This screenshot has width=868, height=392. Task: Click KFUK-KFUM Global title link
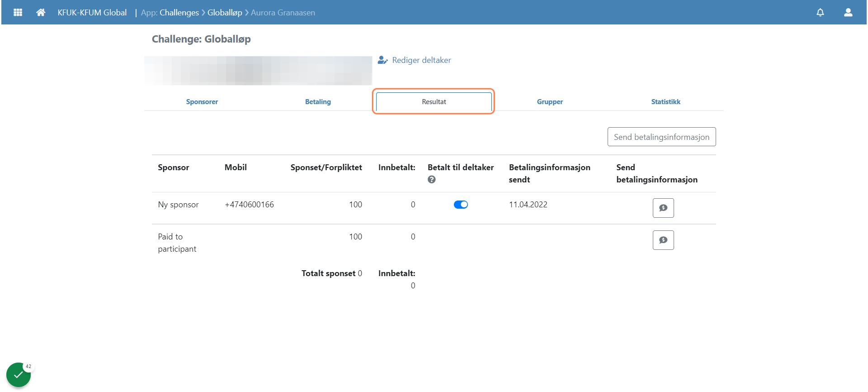coord(92,13)
